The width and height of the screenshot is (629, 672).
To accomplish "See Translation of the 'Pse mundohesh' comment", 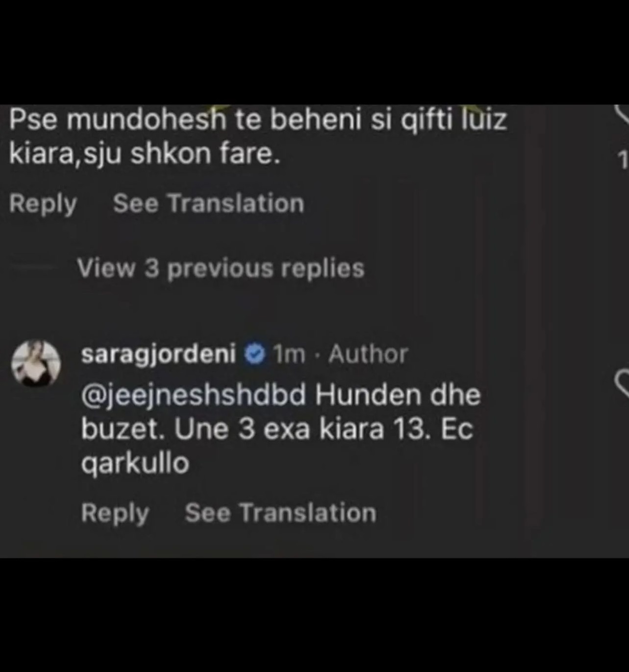I will 208,203.
